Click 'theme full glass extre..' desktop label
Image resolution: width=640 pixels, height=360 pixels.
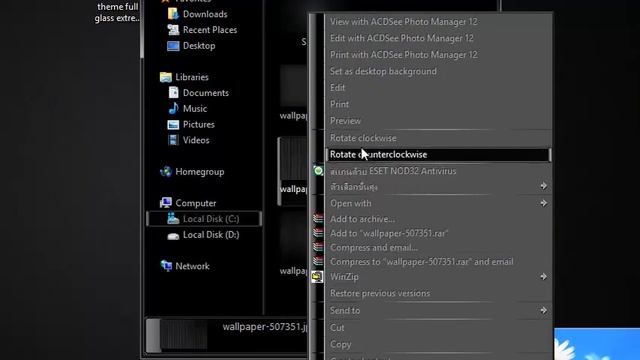pyautogui.click(x=117, y=12)
